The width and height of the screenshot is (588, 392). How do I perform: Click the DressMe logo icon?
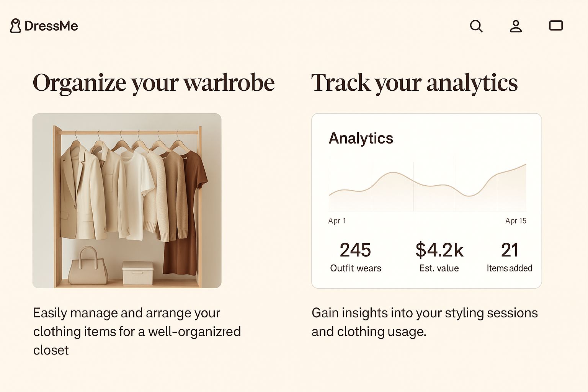point(15,26)
